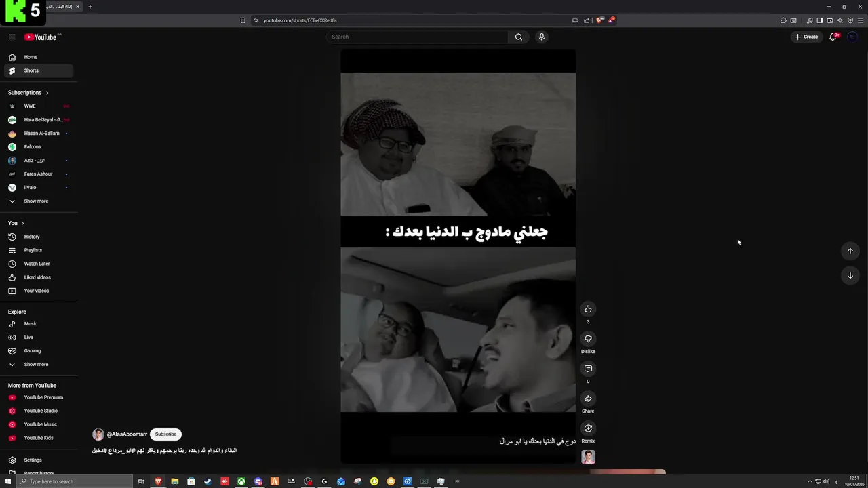Remix this Short
The width and height of the screenshot is (868, 488).
(588, 428)
